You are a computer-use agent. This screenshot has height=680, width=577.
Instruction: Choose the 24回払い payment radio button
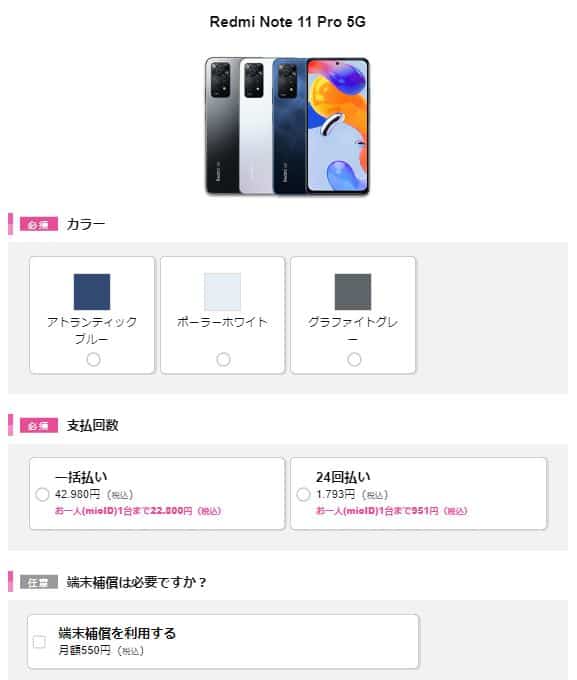303,494
